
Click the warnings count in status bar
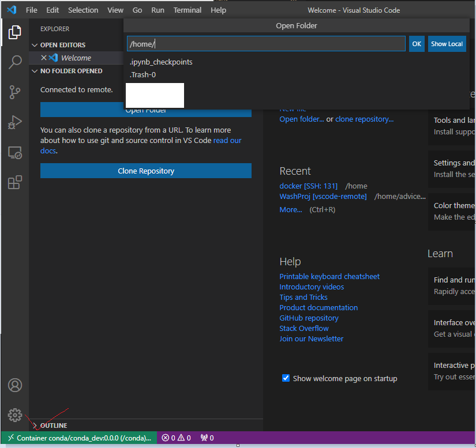184,438
